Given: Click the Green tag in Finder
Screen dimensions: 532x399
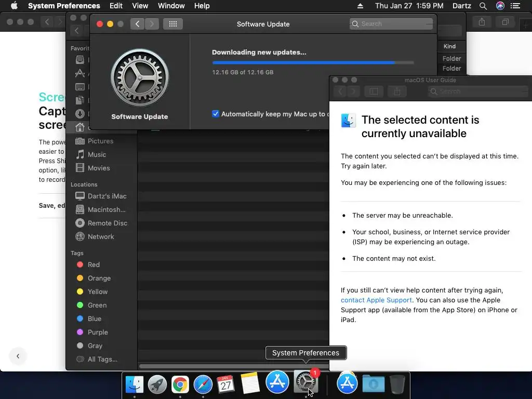Looking at the screenshot, I should click(x=97, y=305).
